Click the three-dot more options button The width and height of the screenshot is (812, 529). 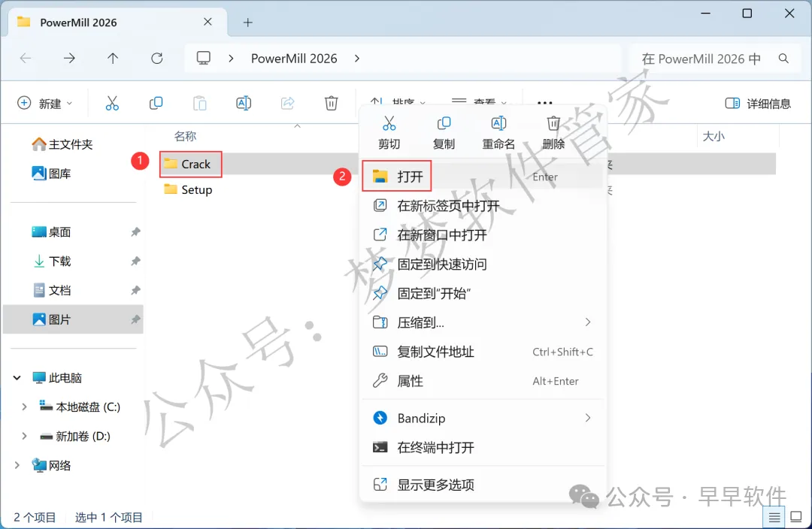[x=545, y=102]
